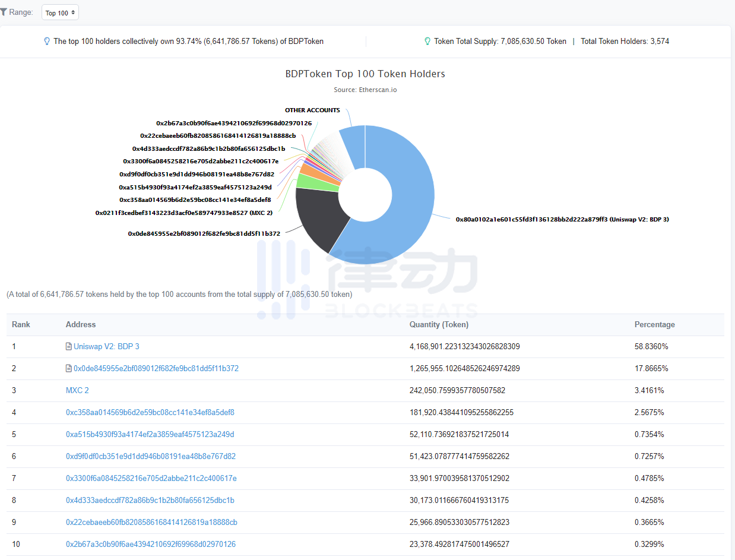Click the Quantity (Token) column header
This screenshot has width=735, height=560.
[439, 325]
